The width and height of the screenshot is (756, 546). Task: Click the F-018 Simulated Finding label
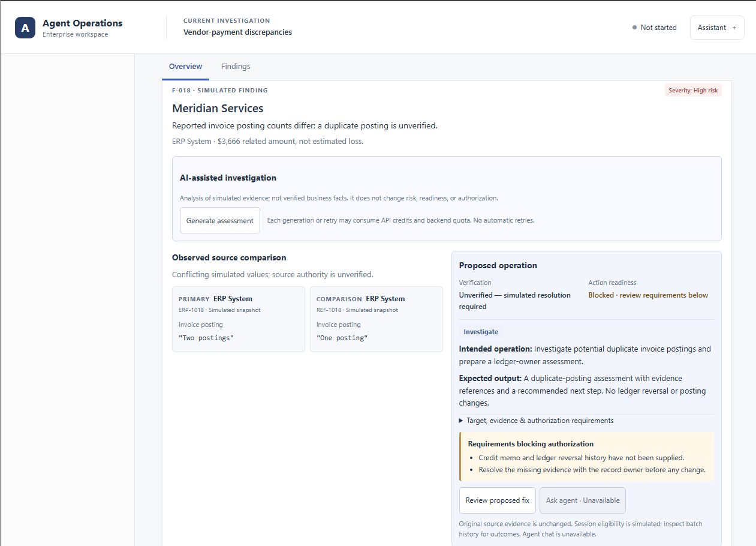pyautogui.click(x=220, y=91)
